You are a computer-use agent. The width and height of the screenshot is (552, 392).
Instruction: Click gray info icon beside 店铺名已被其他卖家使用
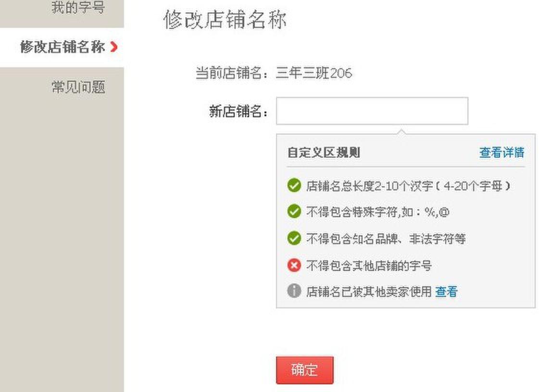294,291
